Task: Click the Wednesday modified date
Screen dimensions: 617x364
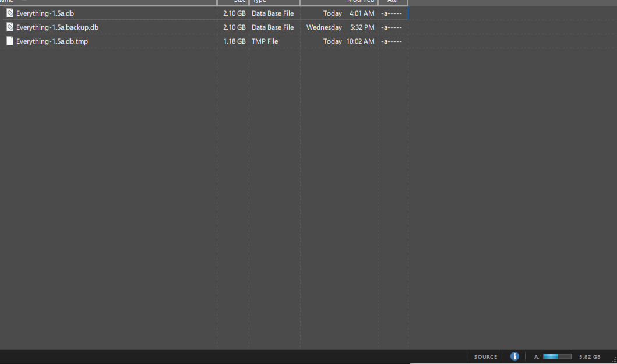Action: point(324,27)
